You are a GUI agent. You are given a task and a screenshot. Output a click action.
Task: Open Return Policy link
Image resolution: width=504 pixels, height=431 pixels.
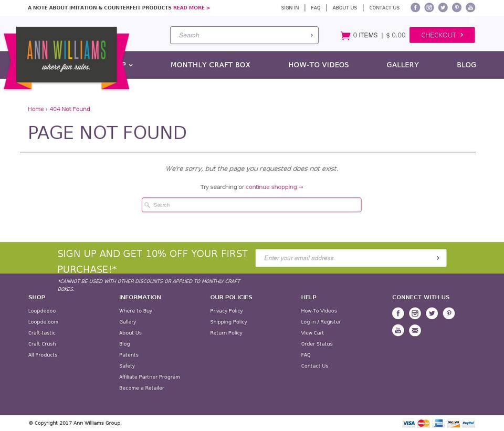[x=226, y=333]
